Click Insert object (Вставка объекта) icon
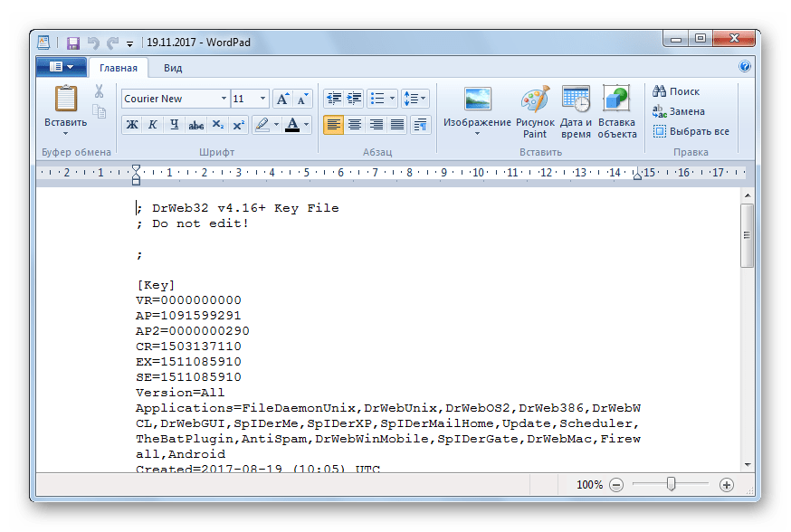Viewport: 791px width, 532px height. point(617,100)
